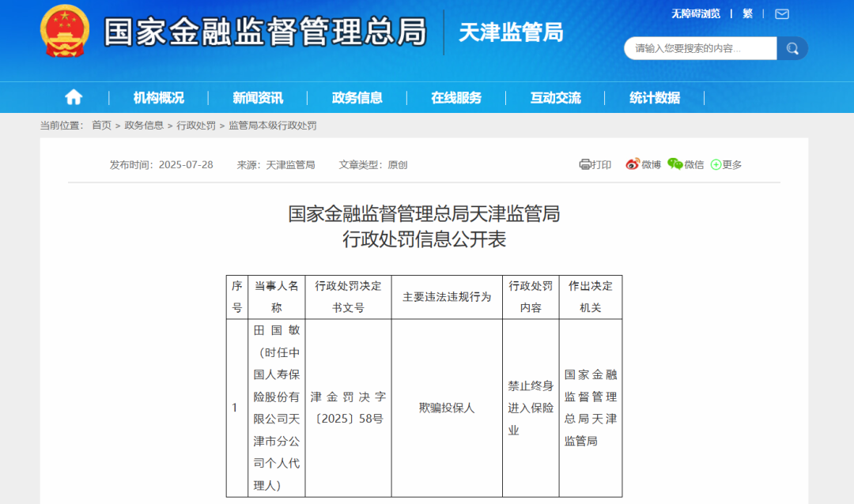Click 天津监管局 header text
This screenshot has height=504, width=854.
(511, 32)
